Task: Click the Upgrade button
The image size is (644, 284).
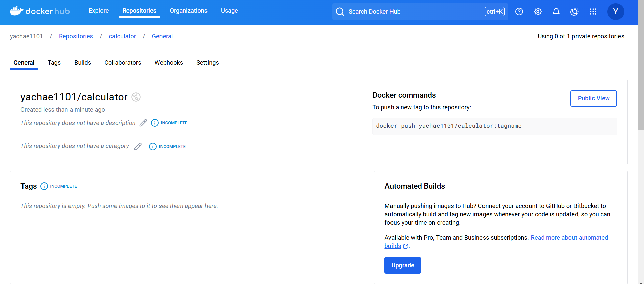Action: pos(403,265)
